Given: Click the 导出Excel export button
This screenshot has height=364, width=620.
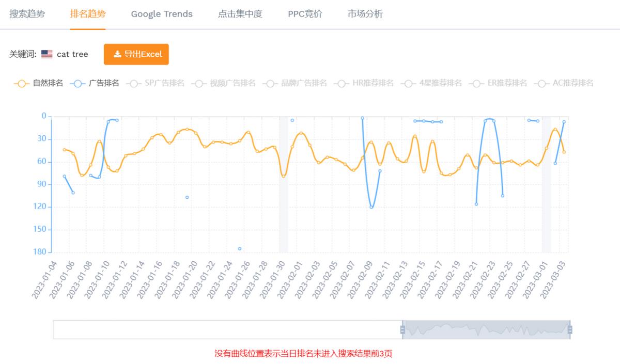Looking at the screenshot, I should (136, 54).
